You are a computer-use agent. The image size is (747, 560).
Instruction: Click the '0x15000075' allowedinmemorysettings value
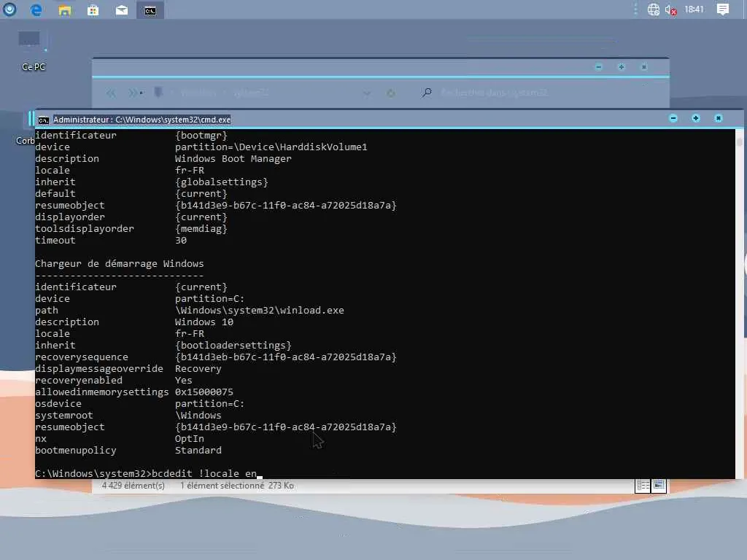coord(204,392)
